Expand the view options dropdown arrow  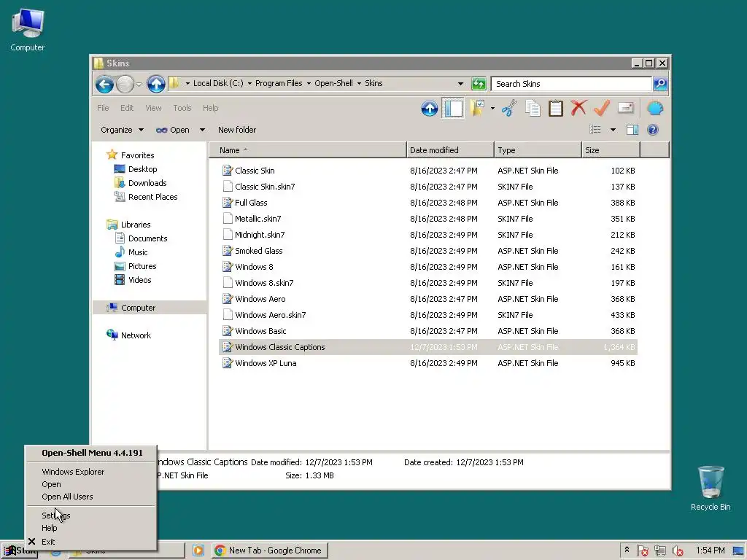click(613, 130)
